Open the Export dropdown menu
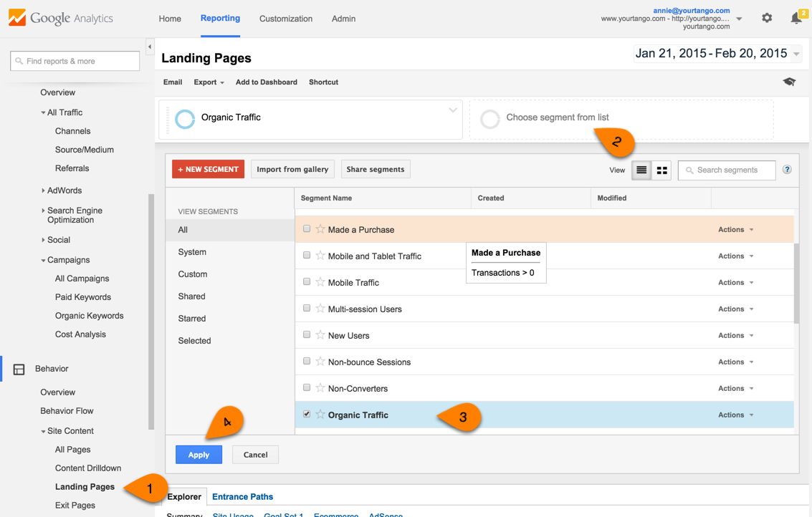The height and width of the screenshot is (517, 812). [x=209, y=82]
